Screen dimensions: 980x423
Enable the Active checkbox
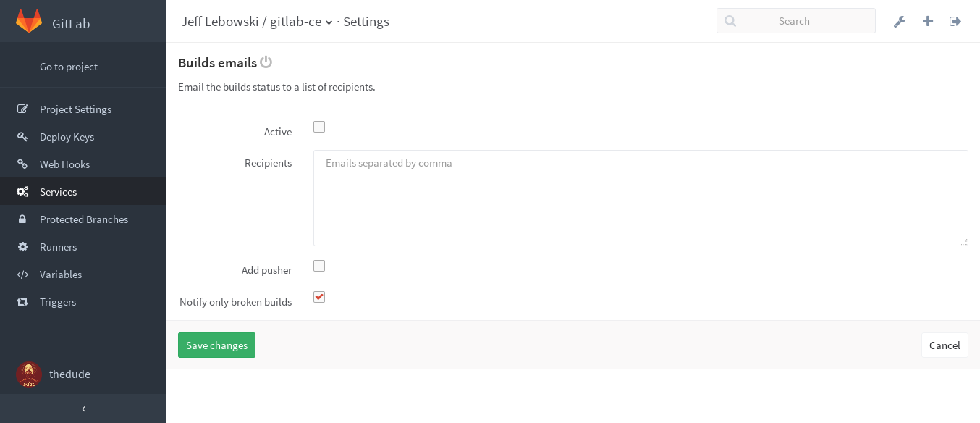319,127
